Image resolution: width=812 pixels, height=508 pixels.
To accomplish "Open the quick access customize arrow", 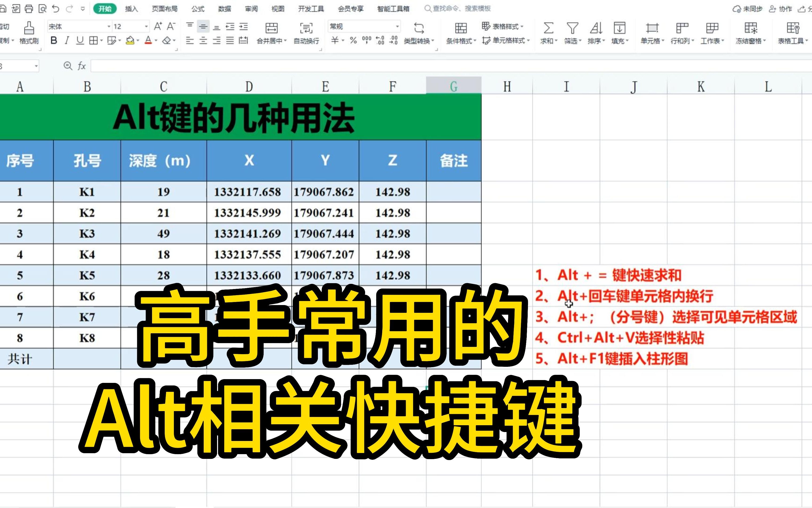I will tap(83, 9).
